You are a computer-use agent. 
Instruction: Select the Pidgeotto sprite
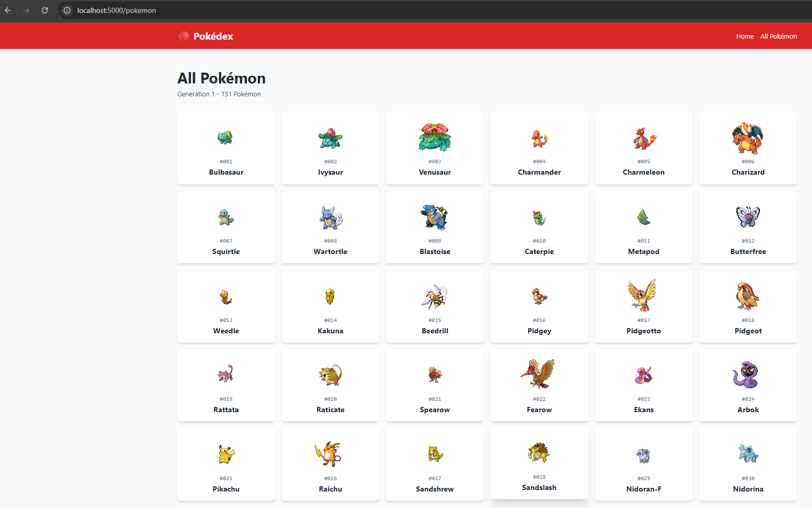pos(643,295)
